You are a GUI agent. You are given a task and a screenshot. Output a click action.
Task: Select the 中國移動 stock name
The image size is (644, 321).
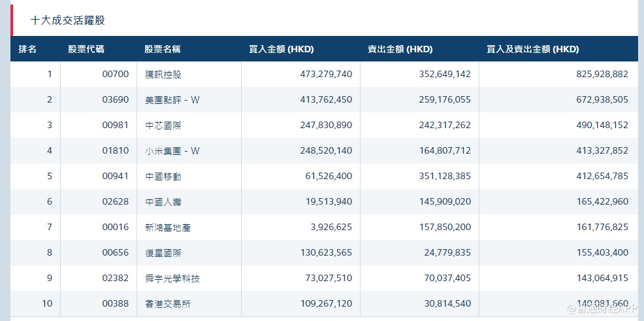tap(163, 177)
